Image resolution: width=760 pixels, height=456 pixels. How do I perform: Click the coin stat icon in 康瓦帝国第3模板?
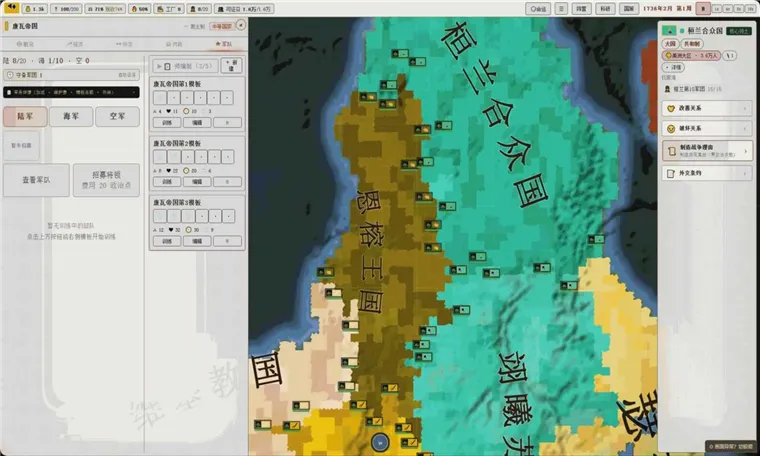188,230
